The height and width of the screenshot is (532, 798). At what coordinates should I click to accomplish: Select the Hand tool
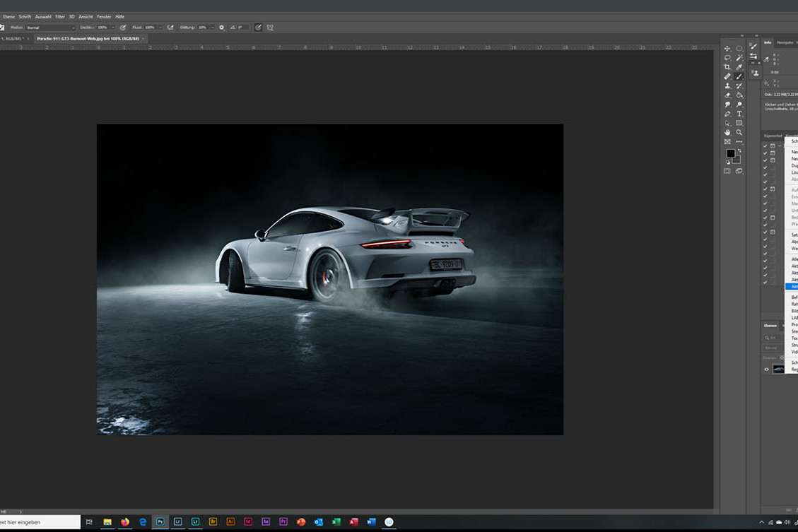[x=727, y=132]
